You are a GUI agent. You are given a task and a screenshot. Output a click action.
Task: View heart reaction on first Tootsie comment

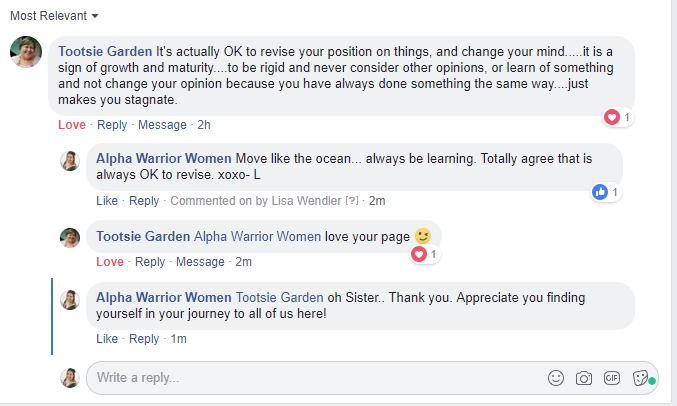pos(617,118)
